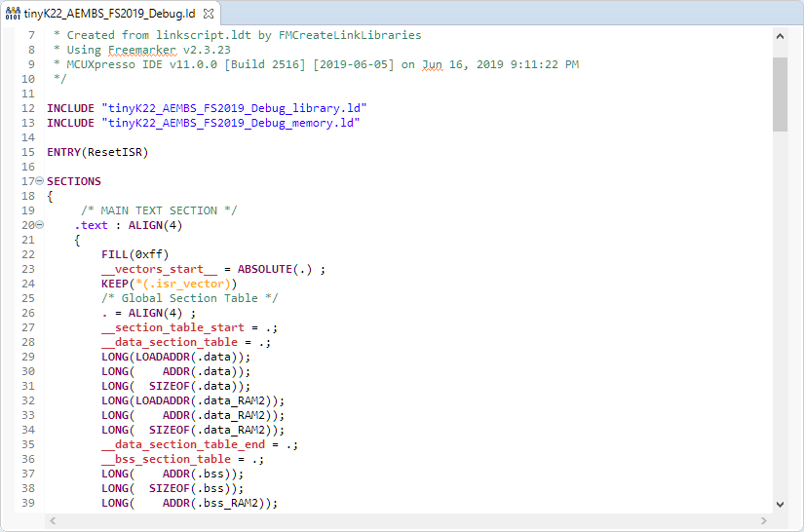The width and height of the screenshot is (804, 532).
Task: Click the KEEP(*(.isr_vector)) line
Action: point(169,284)
